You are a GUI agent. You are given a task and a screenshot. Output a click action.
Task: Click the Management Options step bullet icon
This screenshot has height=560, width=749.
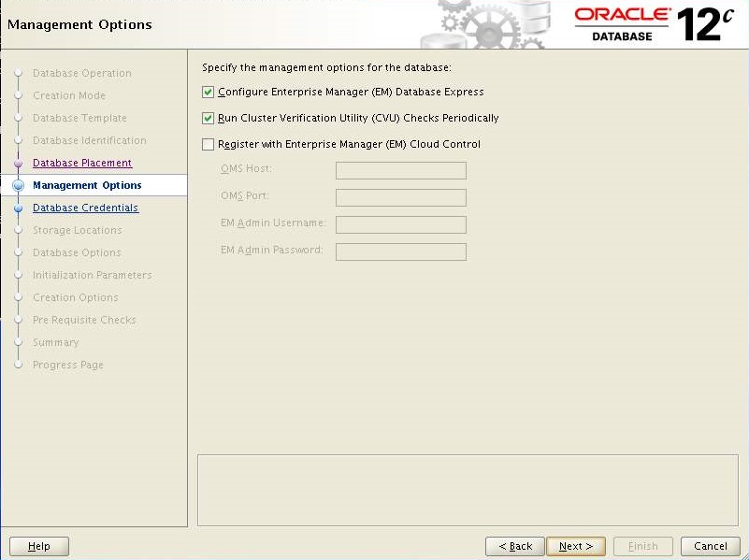pos(18,185)
